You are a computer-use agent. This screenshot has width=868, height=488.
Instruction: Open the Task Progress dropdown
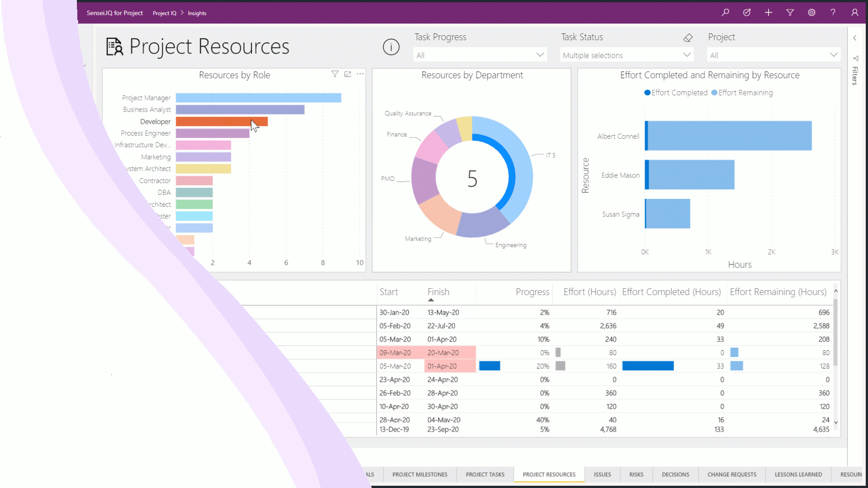[x=480, y=55]
